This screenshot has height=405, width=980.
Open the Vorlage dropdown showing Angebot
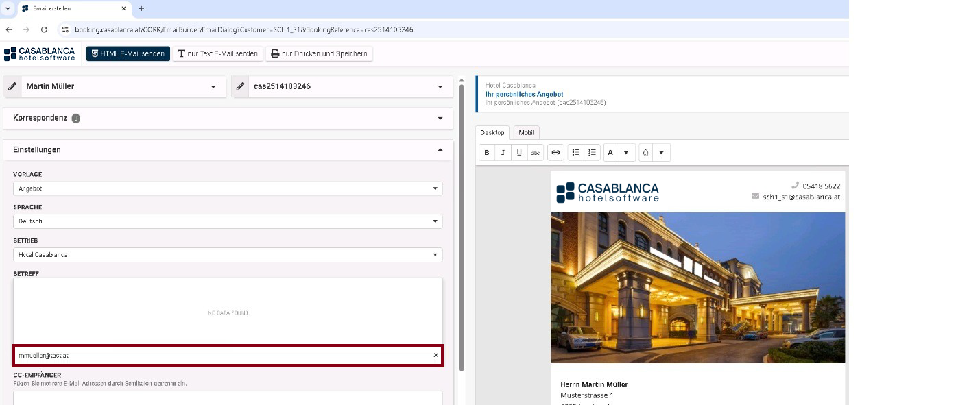(x=228, y=188)
